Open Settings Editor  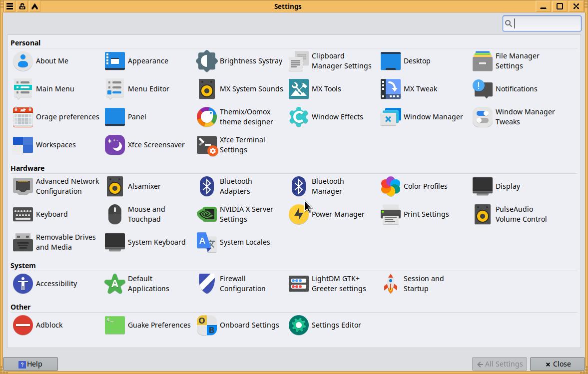pyautogui.click(x=298, y=325)
